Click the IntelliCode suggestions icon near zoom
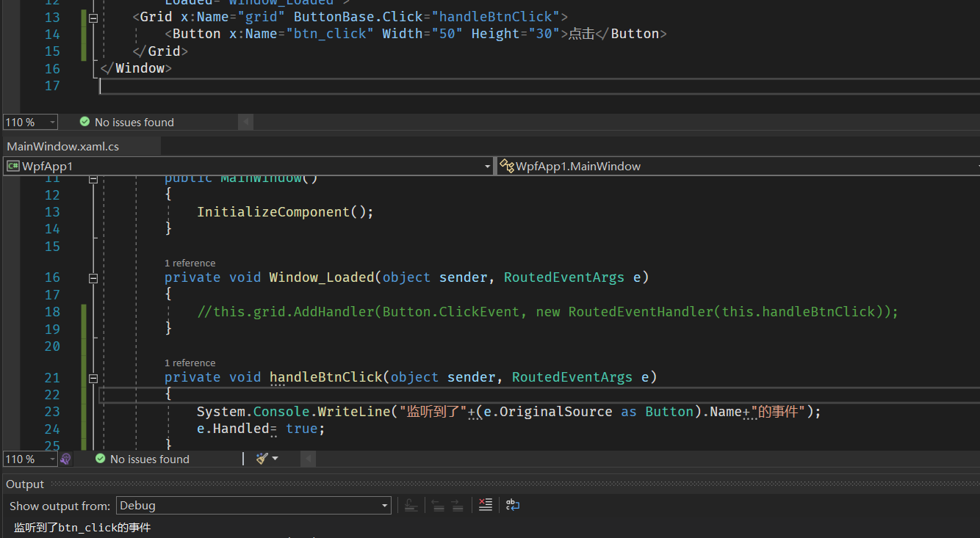The width and height of the screenshot is (980, 538). (x=65, y=459)
